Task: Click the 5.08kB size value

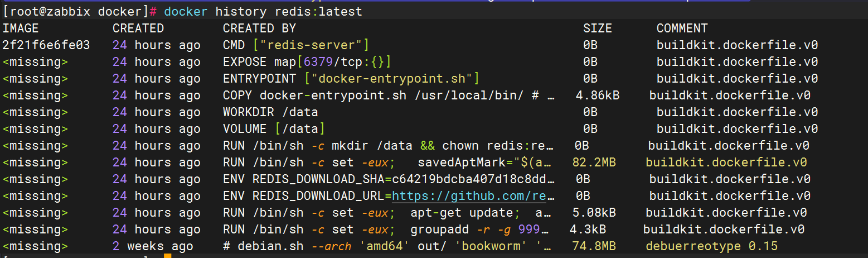Action: point(594,213)
